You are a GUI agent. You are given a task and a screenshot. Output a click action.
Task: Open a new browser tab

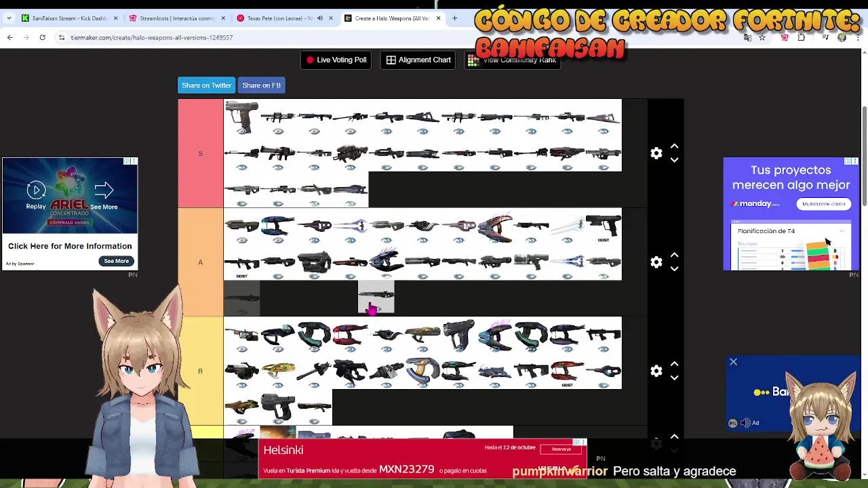click(x=454, y=18)
